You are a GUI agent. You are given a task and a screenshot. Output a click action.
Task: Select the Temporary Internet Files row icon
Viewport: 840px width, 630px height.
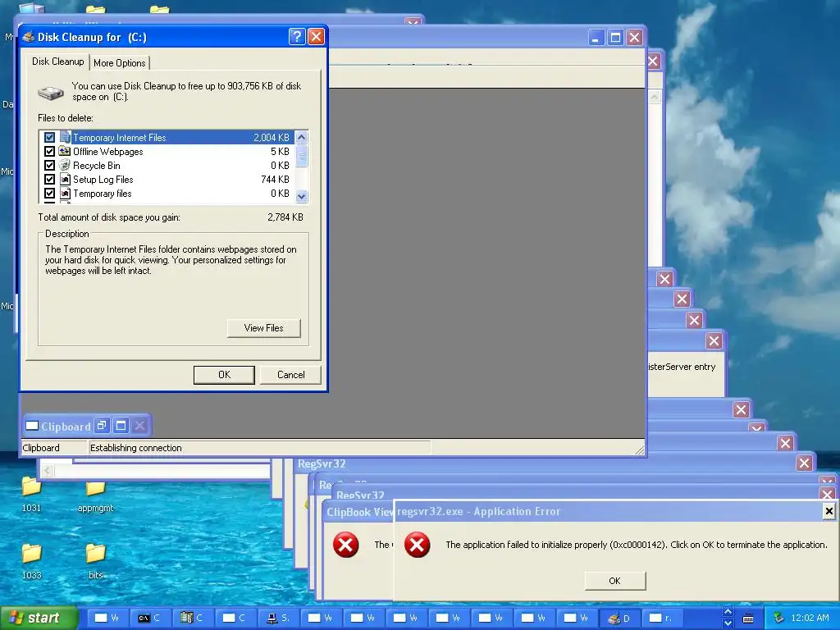pyautogui.click(x=65, y=137)
